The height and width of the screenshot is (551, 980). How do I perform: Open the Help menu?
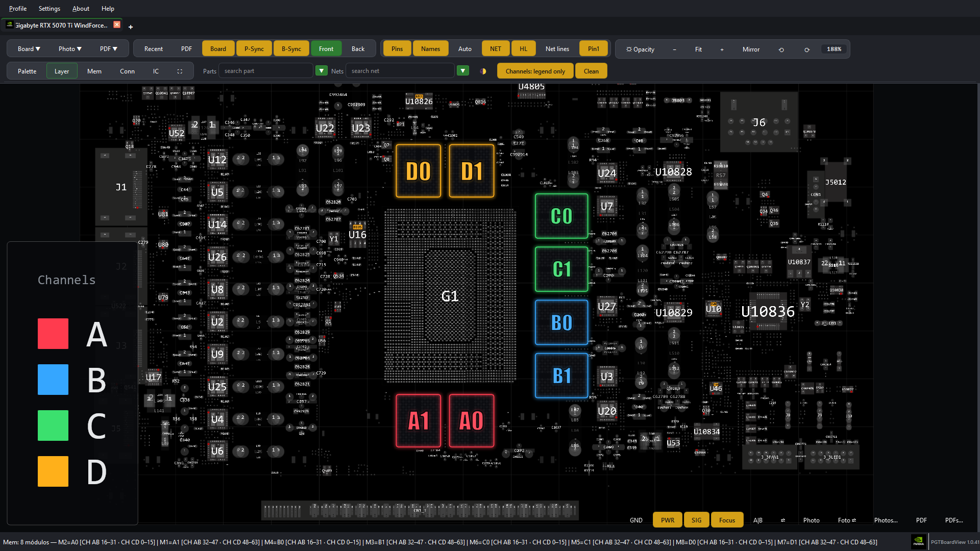point(108,9)
